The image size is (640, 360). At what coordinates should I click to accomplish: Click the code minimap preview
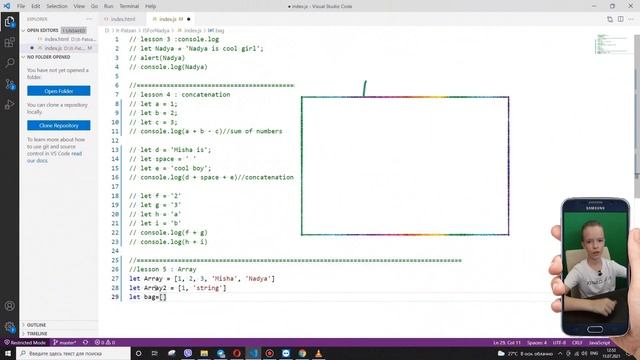613,44
